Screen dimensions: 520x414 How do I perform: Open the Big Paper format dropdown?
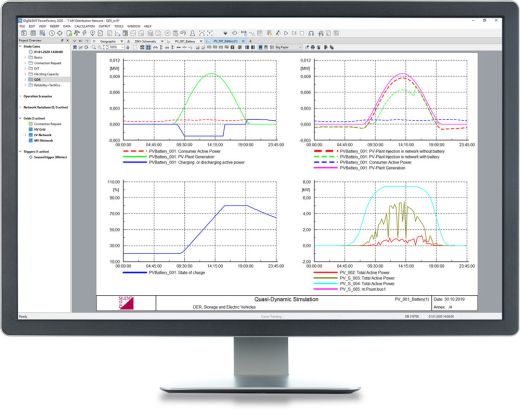pos(288,47)
